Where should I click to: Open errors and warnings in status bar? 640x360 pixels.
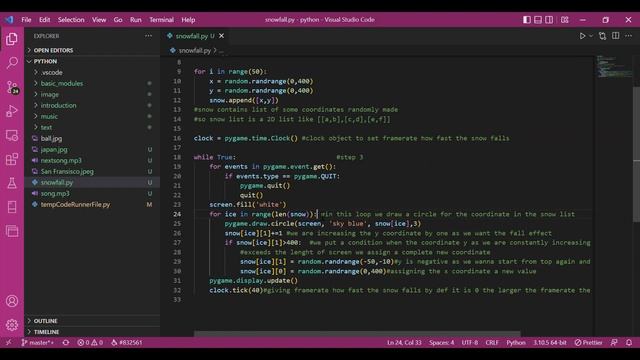pos(90,342)
